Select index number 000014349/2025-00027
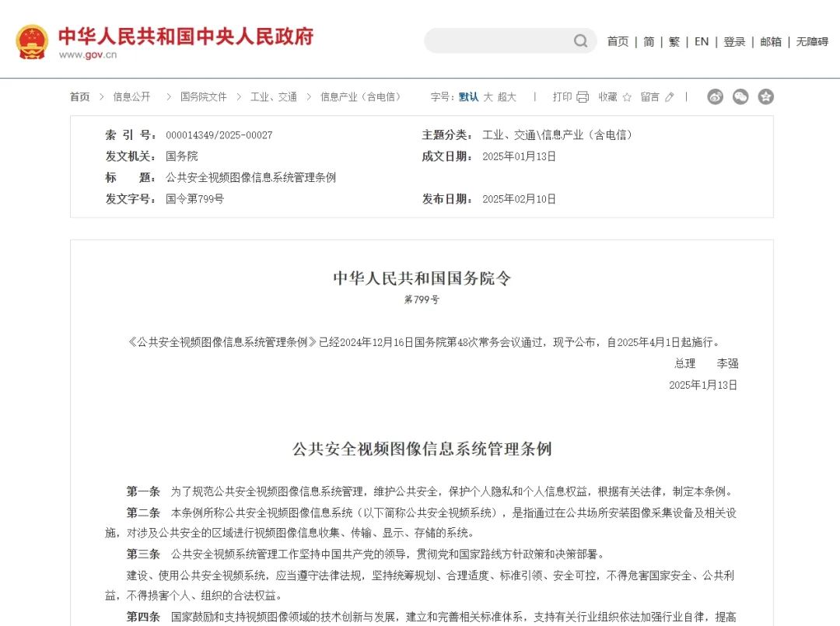Screen dimensions: 840x626 coord(219,135)
